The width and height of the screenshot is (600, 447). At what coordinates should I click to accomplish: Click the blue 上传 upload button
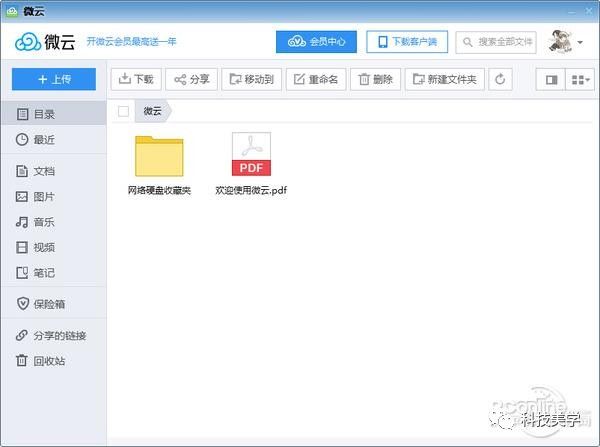54,79
